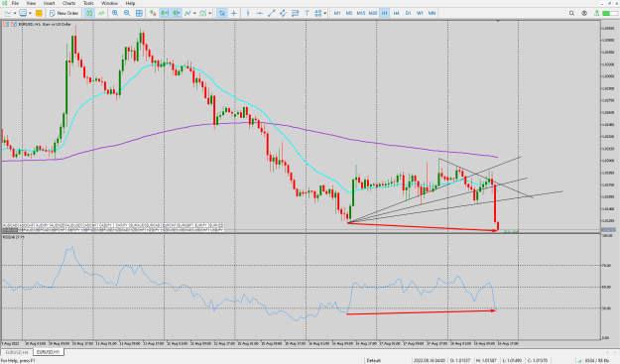Switch timeframe to M1
The height and width of the screenshot is (364, 620).
(x=337, y=13)
